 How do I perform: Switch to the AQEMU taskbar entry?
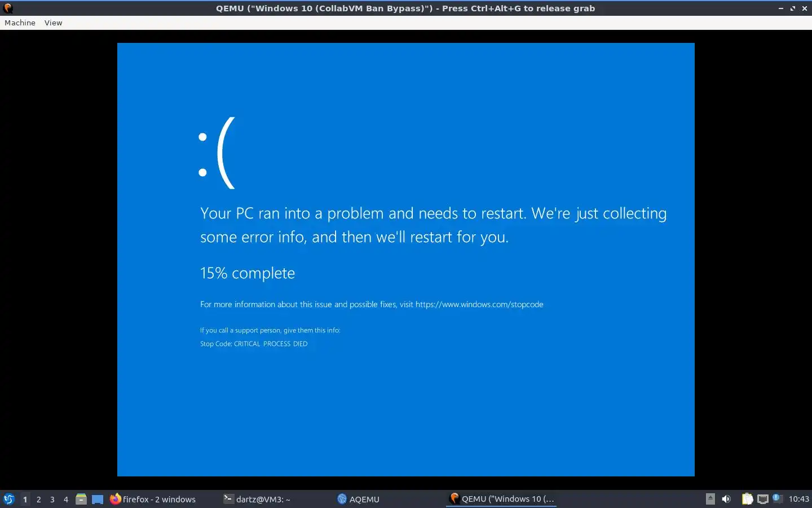359,499
